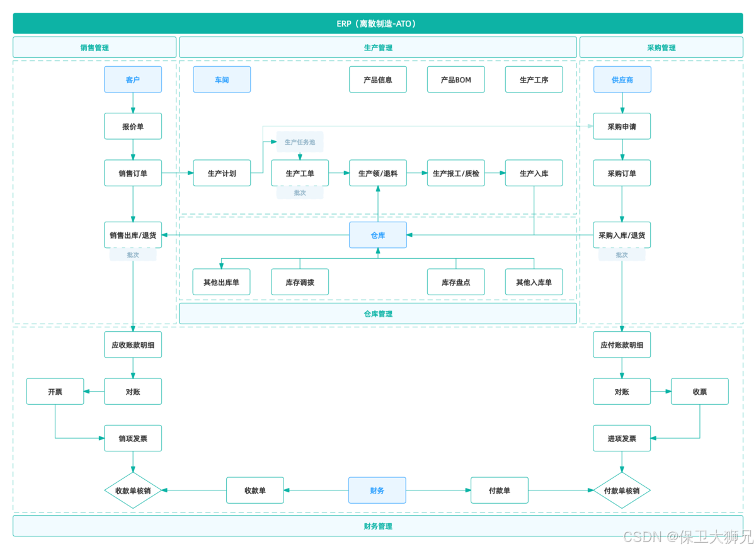This screenshot has height=549, width=756.
Task: Open the 库存调拨 box
Action: point(300,282)
